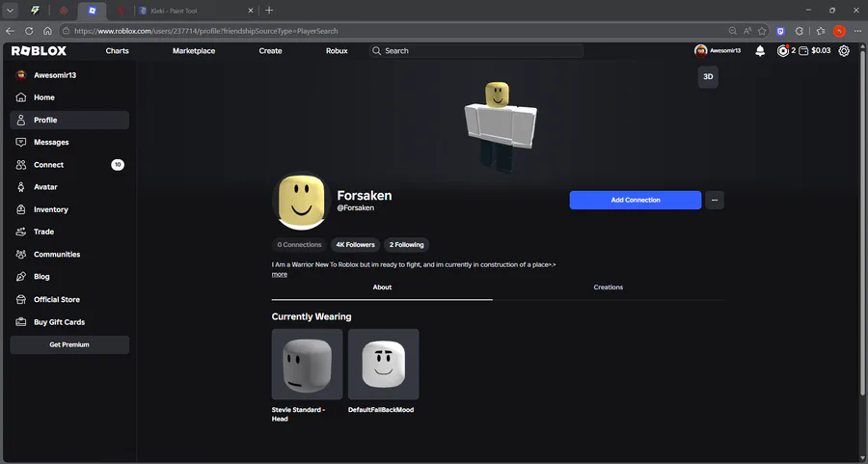Click the blue shield extension icon
Image resolution: width=868 pixels, height=464 pixels.
pyautogui.click(x=780, y=32)
